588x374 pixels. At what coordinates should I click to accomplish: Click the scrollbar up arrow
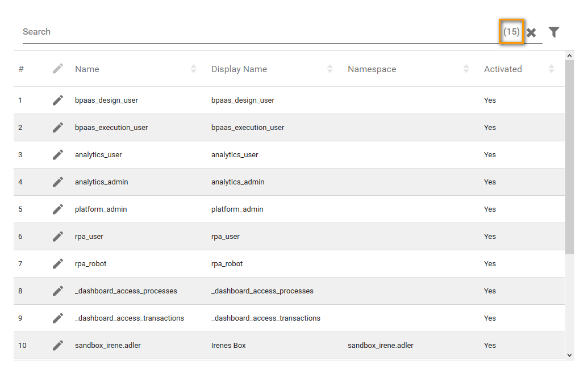coord(570,56)
